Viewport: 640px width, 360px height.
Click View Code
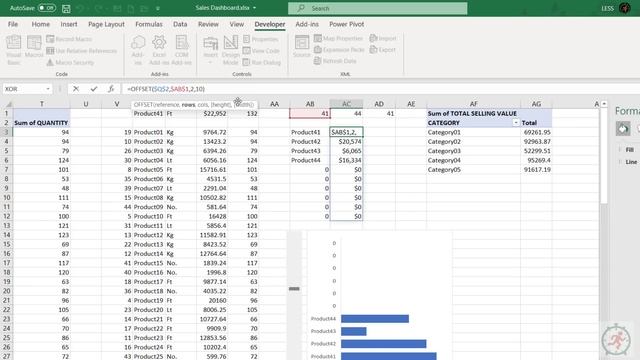tap(261, 51)
